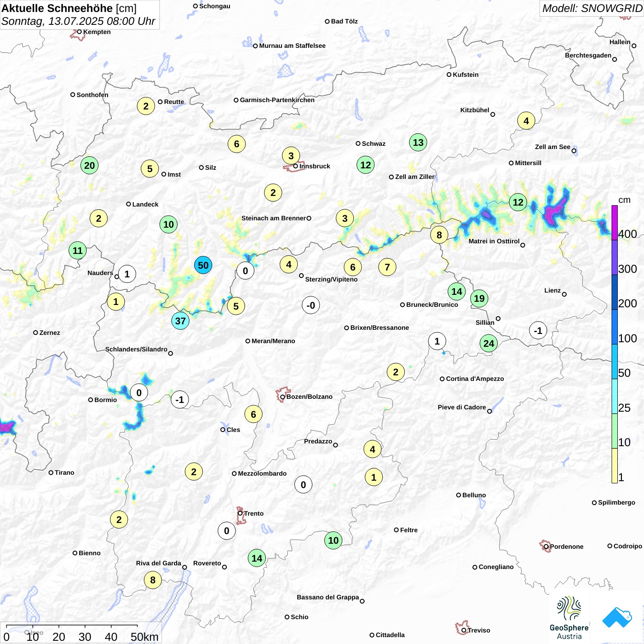
Task: Click the Innsbruck city label
Action: (x=315, y=166)
